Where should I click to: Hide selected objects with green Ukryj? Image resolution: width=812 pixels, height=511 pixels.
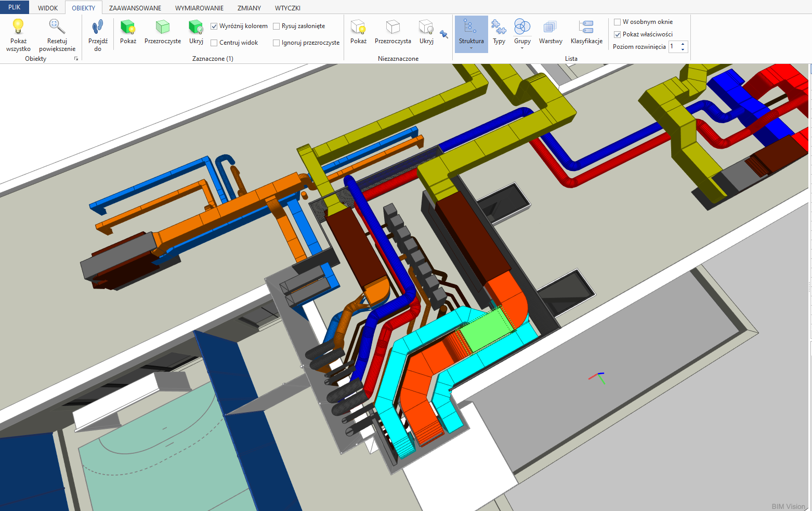[196, 27]
